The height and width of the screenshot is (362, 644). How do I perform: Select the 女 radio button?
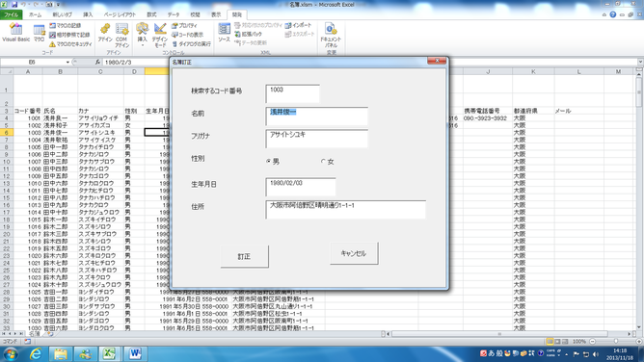328,162
